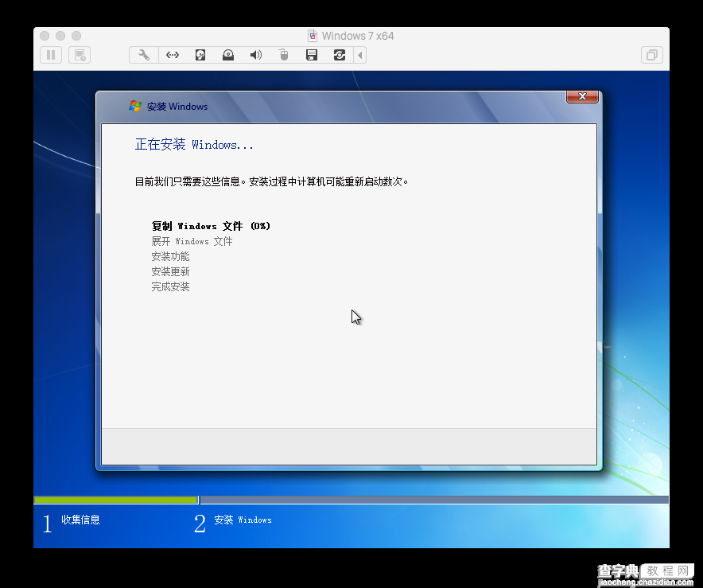Collapse the device toolbar arrow
This screenshot has height=588, width=703.
pyautogui.click(x=360, y=55)
